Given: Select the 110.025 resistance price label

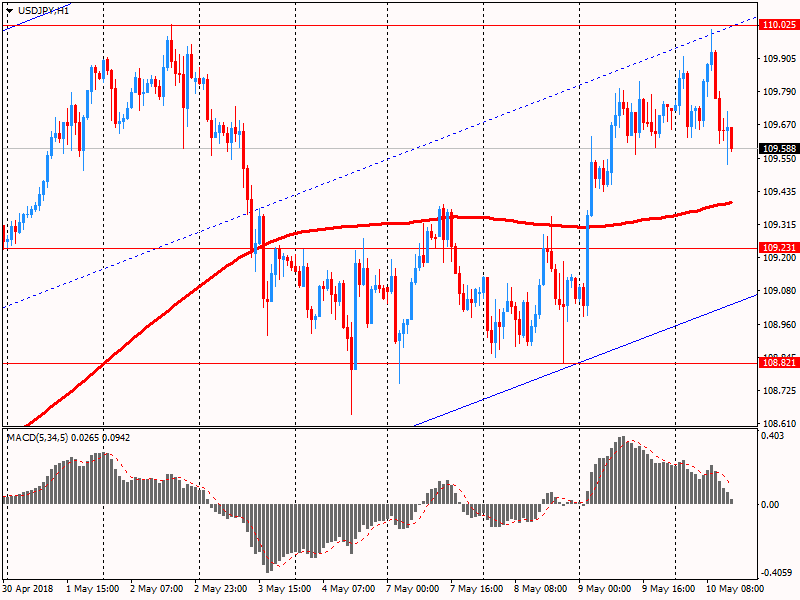Looking at the screenshot, I should click(x=779, y=24).
